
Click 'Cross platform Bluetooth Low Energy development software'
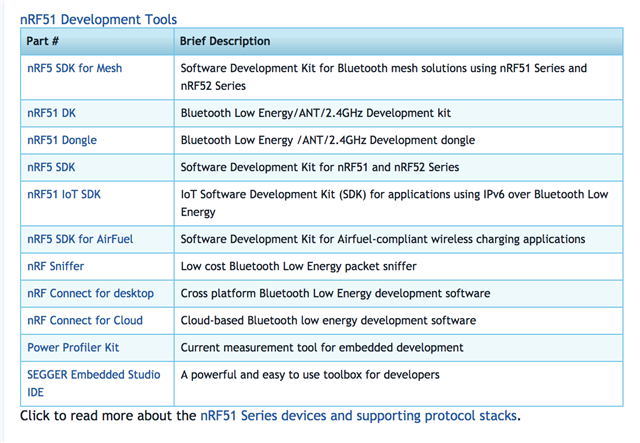(x=336, y=294)
